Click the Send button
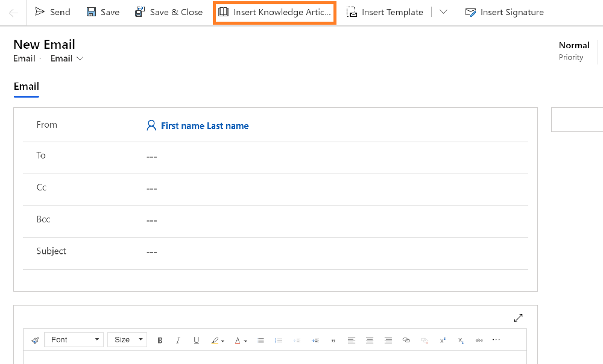Screen dimensions: 603x364 [x=52, y=12]
